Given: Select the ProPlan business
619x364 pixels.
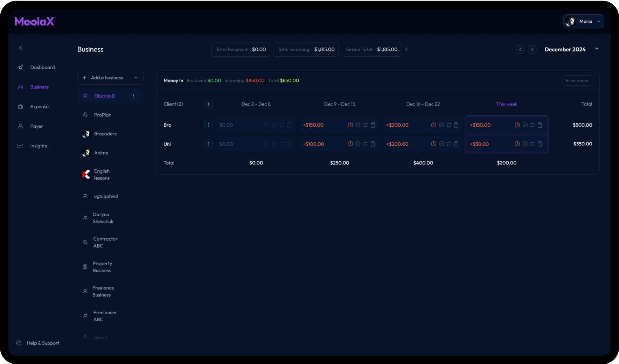Looking at the screenshot, I should click(x=110, y=115).
